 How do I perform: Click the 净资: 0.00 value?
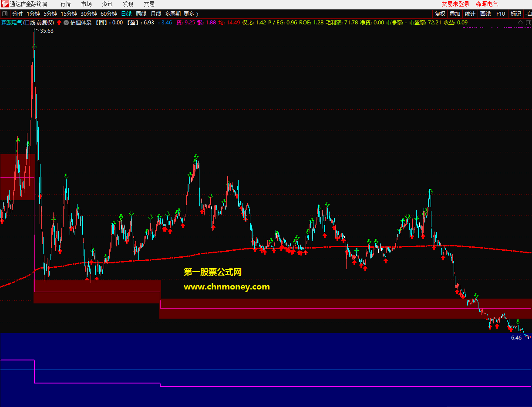[372, 22]
